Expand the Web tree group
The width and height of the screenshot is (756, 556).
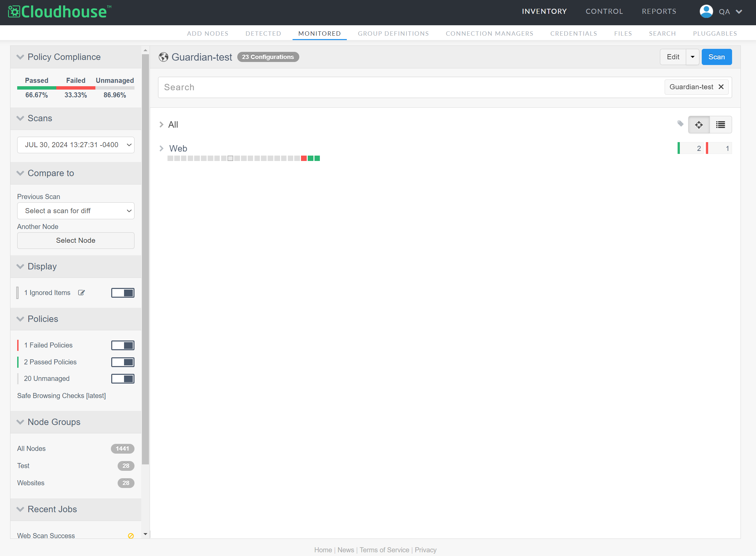(x=161, y=149)
